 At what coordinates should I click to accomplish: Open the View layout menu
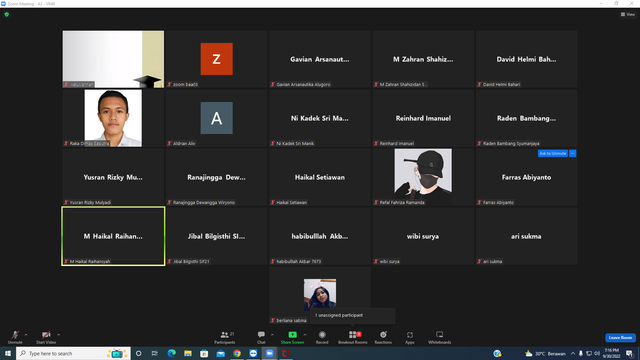(x=628, y=14)
